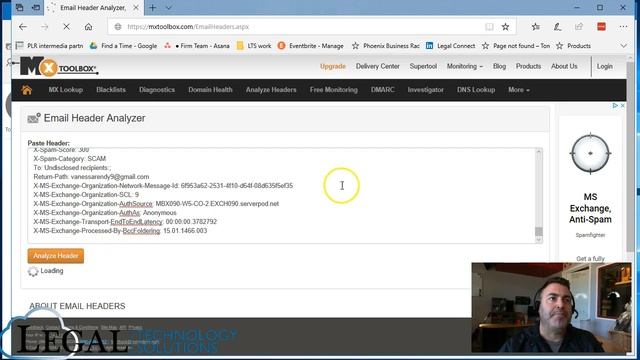
Task: Click the browser address bar URL
Action: 188,27
